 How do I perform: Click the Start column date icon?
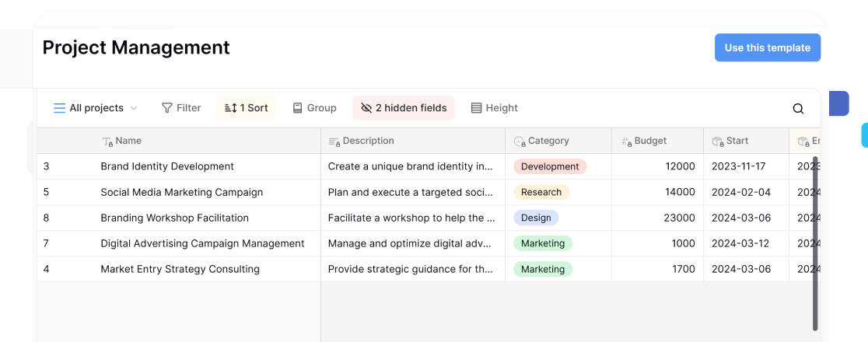point(717,141)
